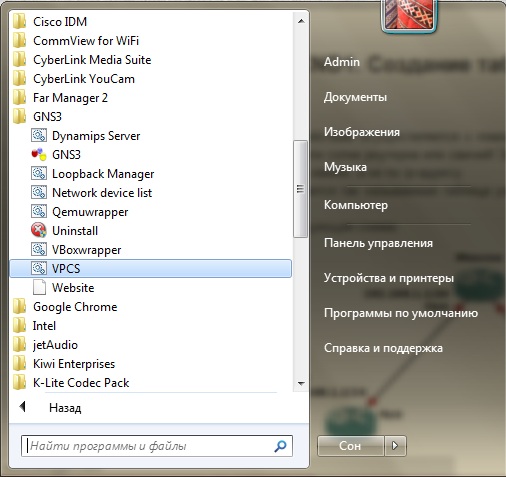The width and height of the screenshot is (506, 477).
Task: Click the red Uninstall icon
Action: pyautogui.click(x=39, y=231)
